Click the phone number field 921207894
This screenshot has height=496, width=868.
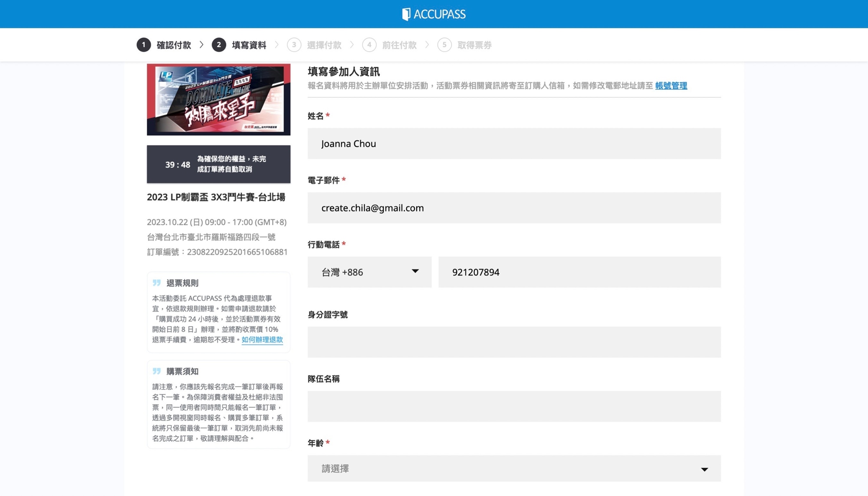pos(579,272)
